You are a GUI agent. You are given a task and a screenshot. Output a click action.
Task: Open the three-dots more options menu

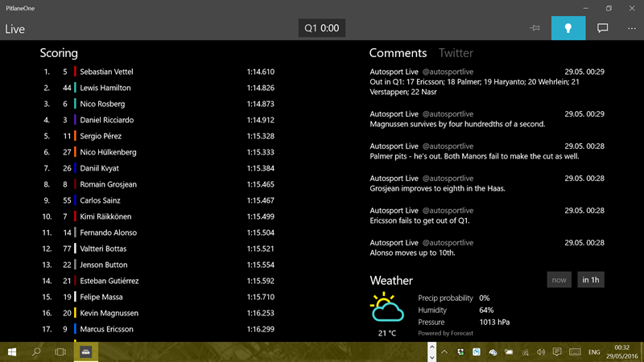click(632, 28)
